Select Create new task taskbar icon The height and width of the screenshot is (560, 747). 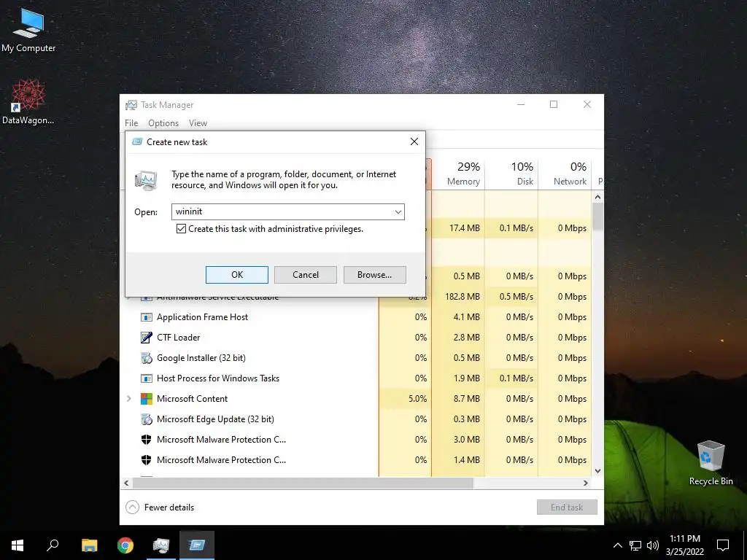coord(197,545)
